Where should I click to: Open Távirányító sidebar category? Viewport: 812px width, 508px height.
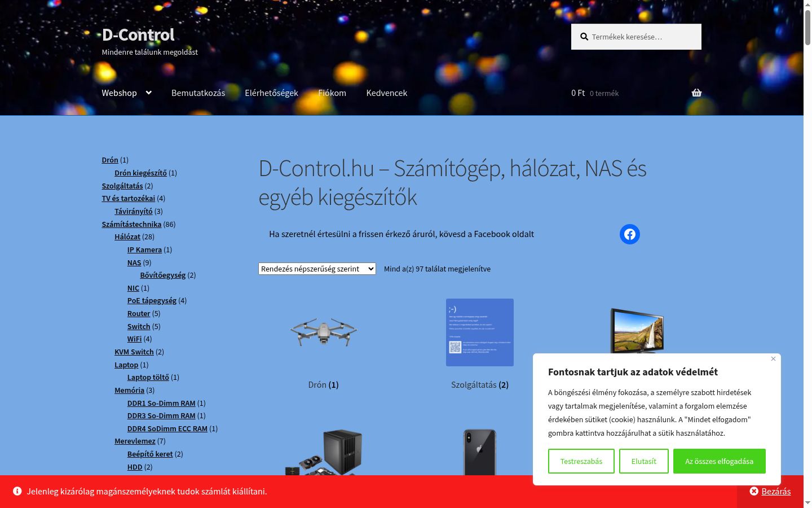[x=133, y=212]
